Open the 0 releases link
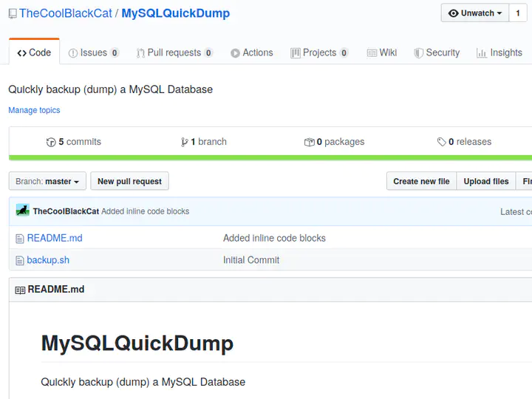 pos(464,142)
